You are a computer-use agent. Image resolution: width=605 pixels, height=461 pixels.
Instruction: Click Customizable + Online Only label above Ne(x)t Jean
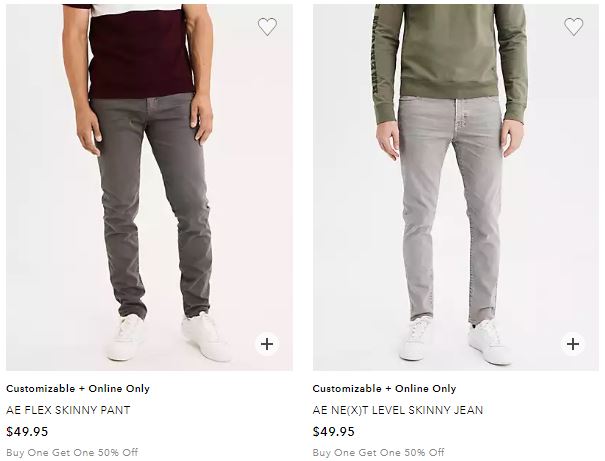[x=384, y=388]
